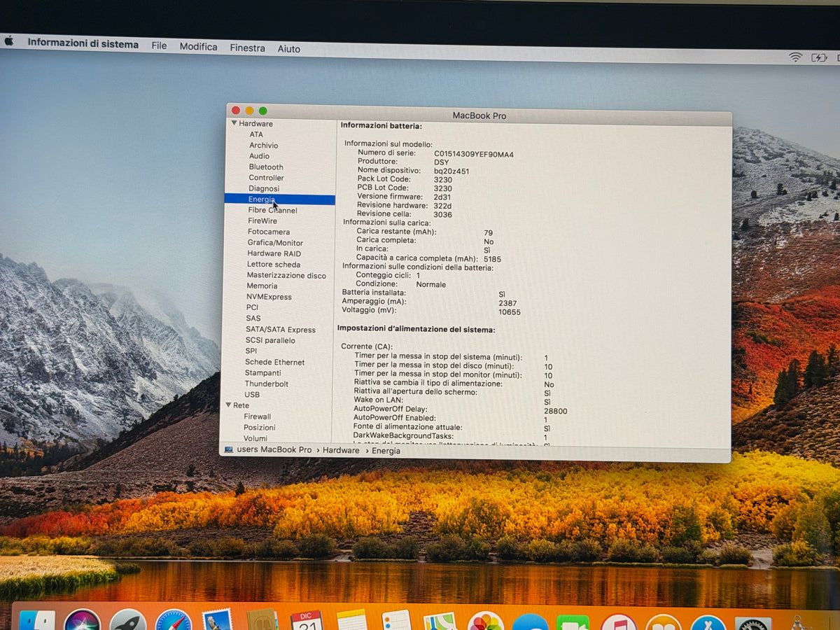
Task: Open the Modifica menu
Action: [198, 46]
